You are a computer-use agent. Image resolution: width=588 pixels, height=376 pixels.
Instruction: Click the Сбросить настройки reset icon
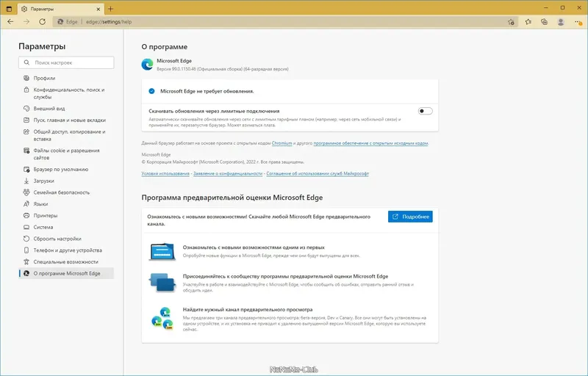pyautogui.click(x=26, y=239)
